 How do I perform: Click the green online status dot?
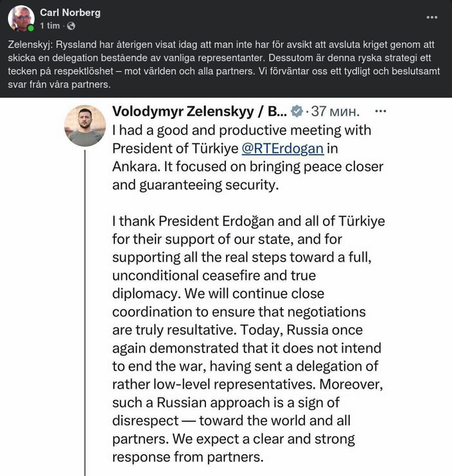[x=31, y=28]
